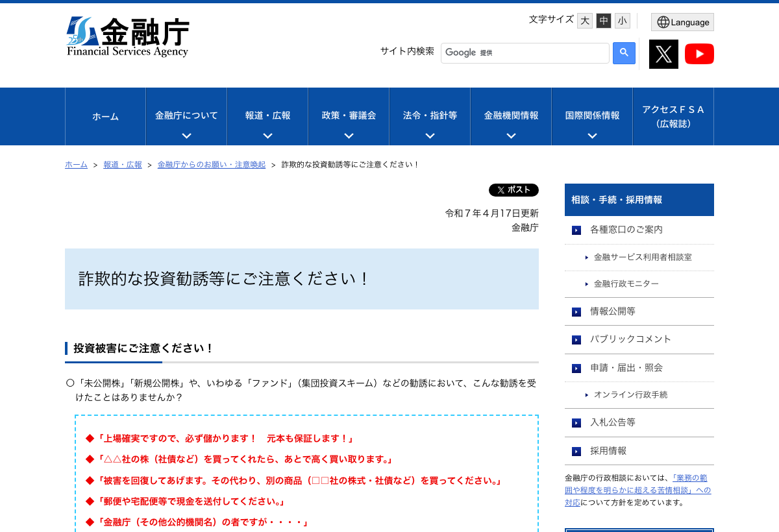Click the magnifier search submit button
Screen dimensions: 779x532
(x=624, y=53)
